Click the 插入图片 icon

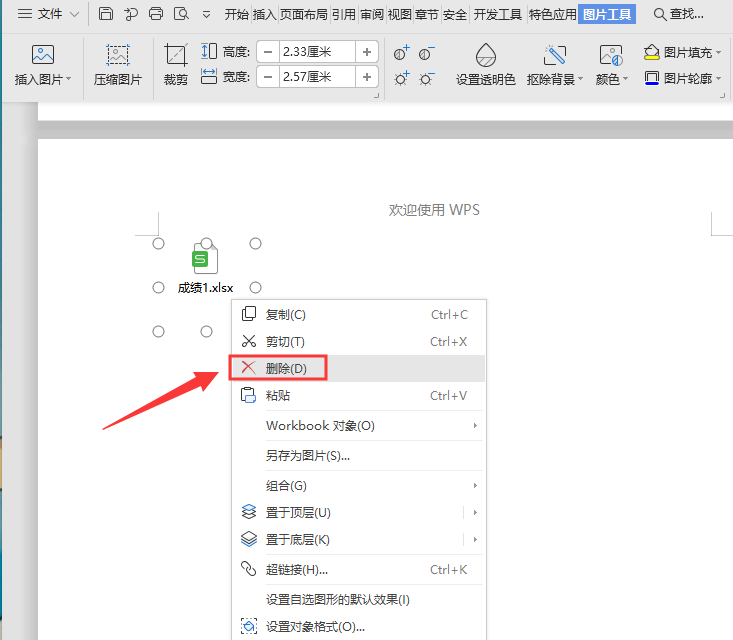pyautogui.click(x=43, y=55)
